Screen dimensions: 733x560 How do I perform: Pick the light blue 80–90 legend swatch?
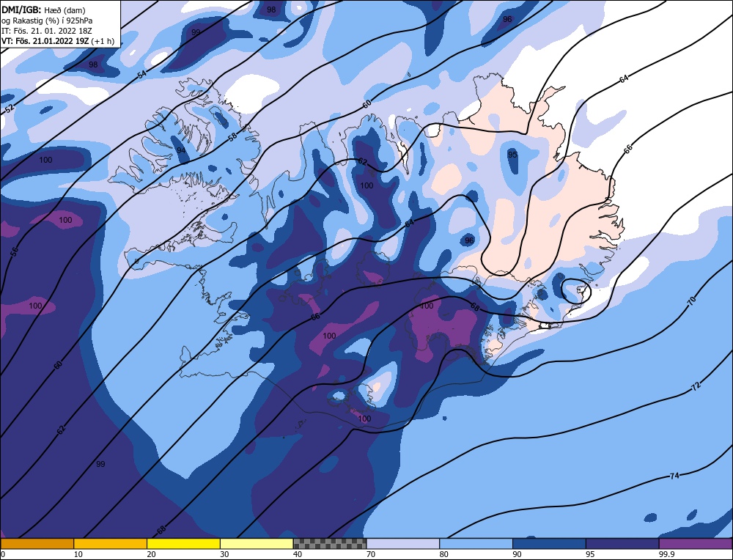[x=476, y=544]
